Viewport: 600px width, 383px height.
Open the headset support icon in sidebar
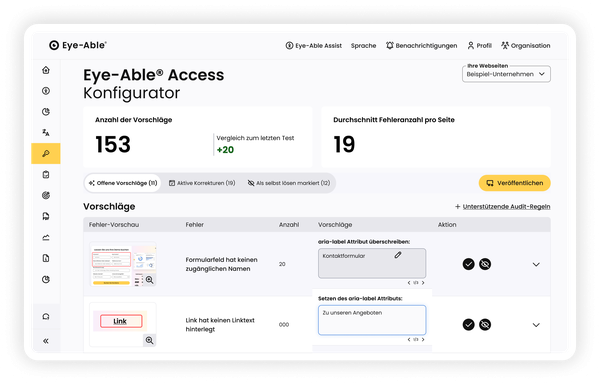[46, 316]
